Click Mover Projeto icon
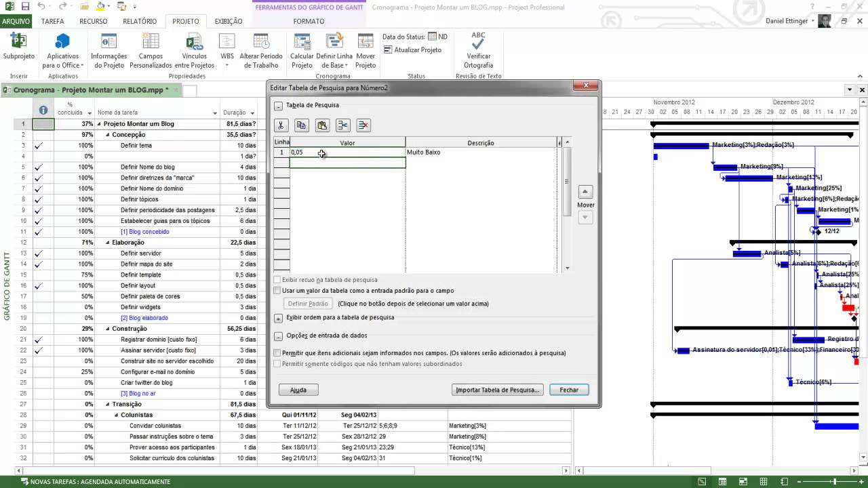 click(366, 42)
